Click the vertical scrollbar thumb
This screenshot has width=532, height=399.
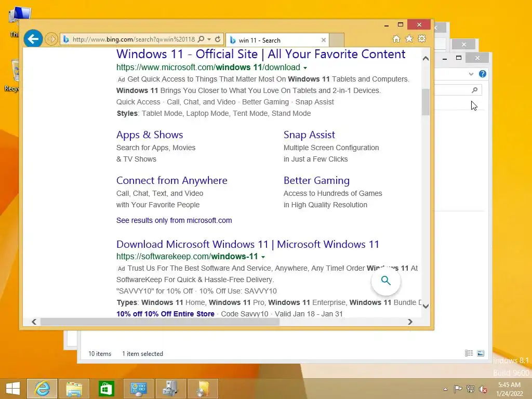click(x=426, y=102)
